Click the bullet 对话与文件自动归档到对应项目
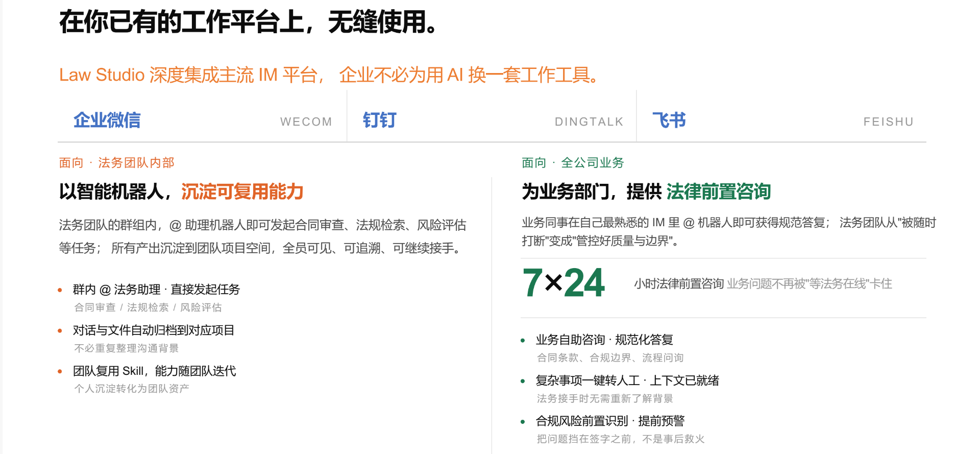Viewport: 980px width, 454px height. click(154, 330)
